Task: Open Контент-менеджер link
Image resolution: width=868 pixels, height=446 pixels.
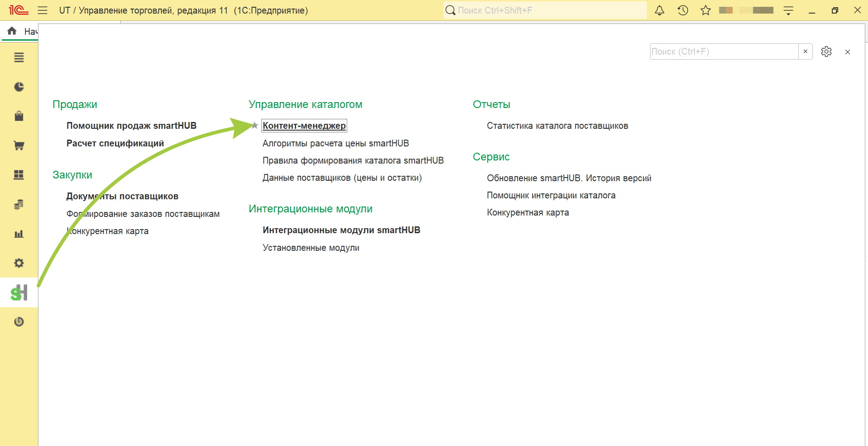Action: click(x=304, y=126)
